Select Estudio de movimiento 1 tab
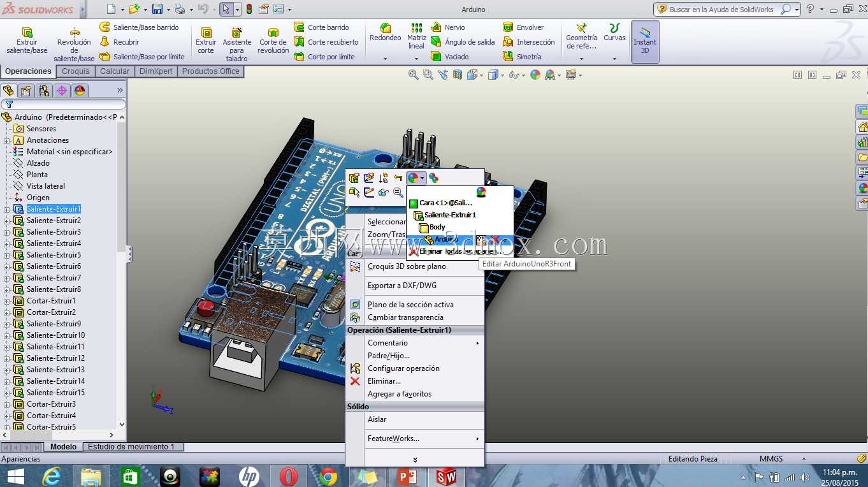Image resolution: width=868 pixels, height=487 pixels. 133,447
